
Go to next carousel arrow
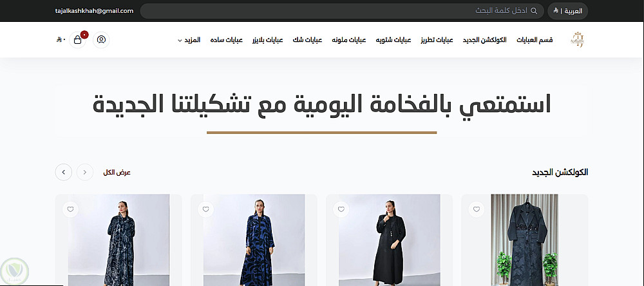click(x=64, y=172)
